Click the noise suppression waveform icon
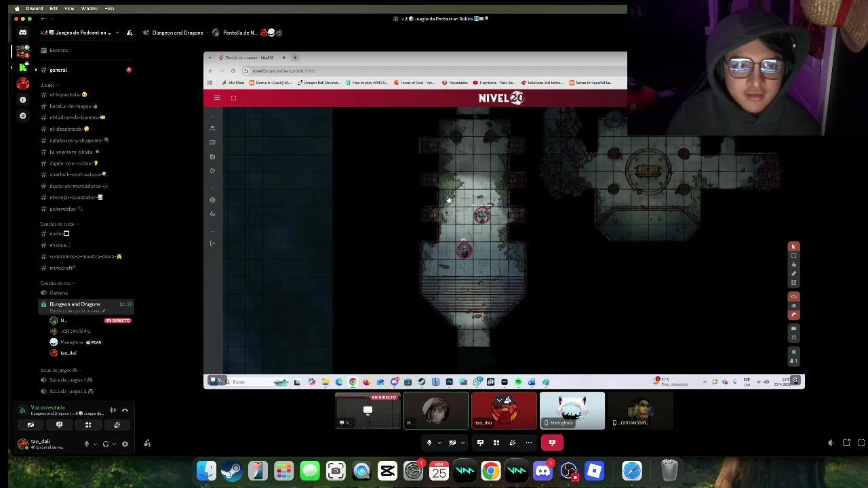 (113, 410)
